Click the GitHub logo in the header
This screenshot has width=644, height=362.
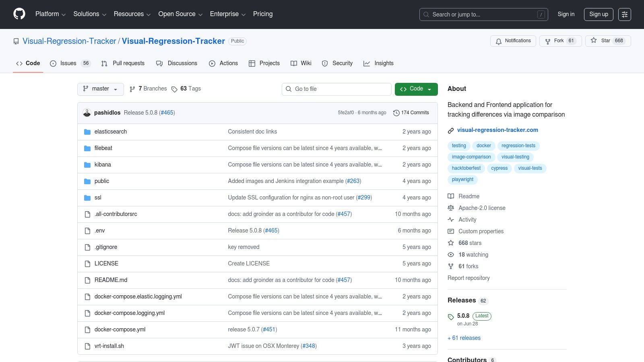point(19,14)
